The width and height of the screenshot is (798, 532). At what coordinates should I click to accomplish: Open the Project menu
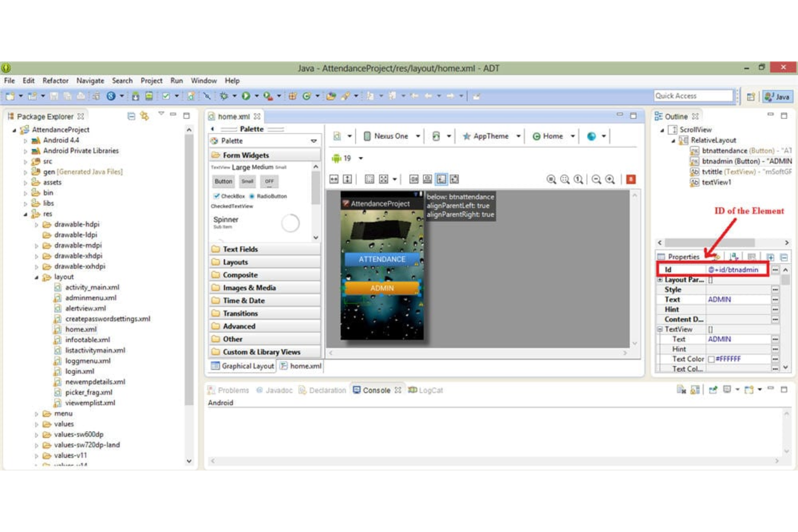tap(152, 80)
